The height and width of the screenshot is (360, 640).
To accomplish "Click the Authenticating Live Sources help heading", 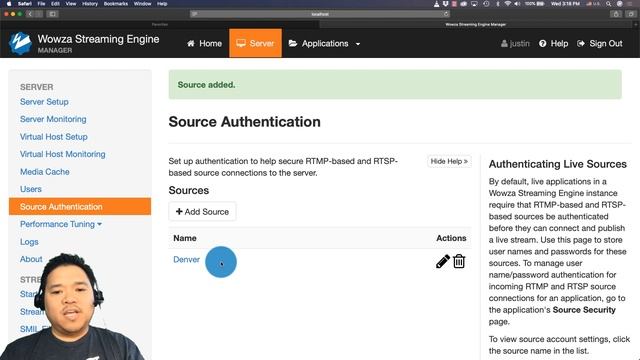I will pos(558,164).
